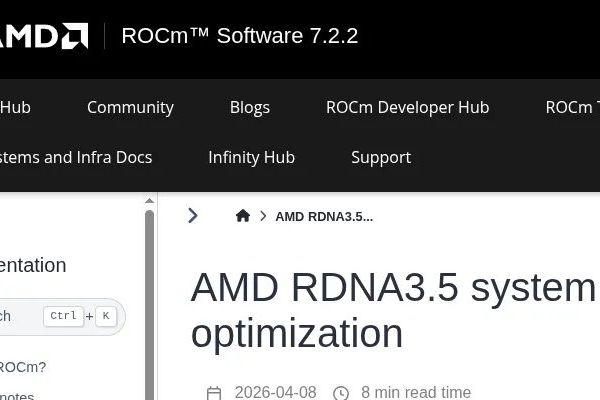The height and width of the screenshot is (400, 600).
Task: Open the Community menu item
Action: click(130, 108)
